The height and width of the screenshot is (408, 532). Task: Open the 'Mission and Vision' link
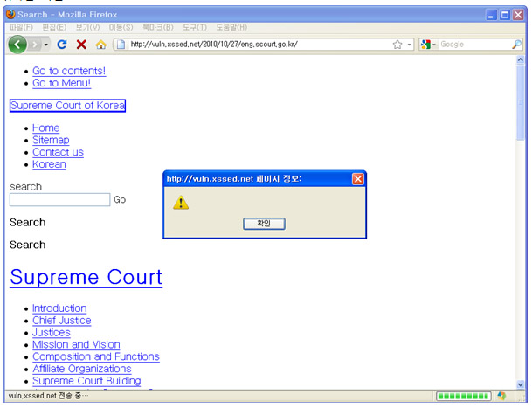[76, 345]
